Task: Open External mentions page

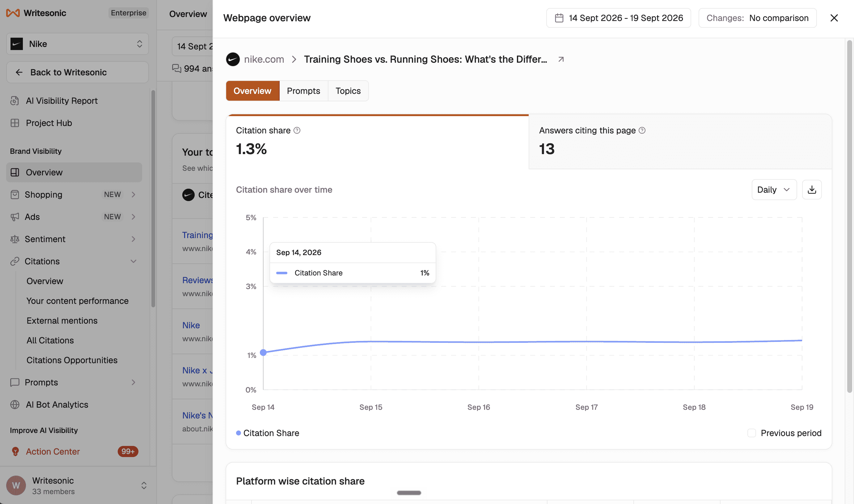Action: coord(62,321)
